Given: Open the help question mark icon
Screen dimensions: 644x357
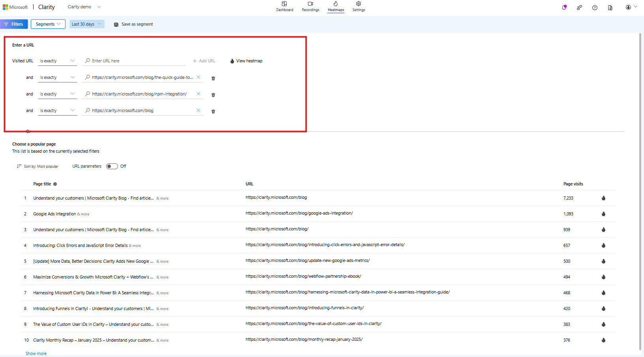Looking at the screenshot, I should pyautogui.click(x=595, y=7).
